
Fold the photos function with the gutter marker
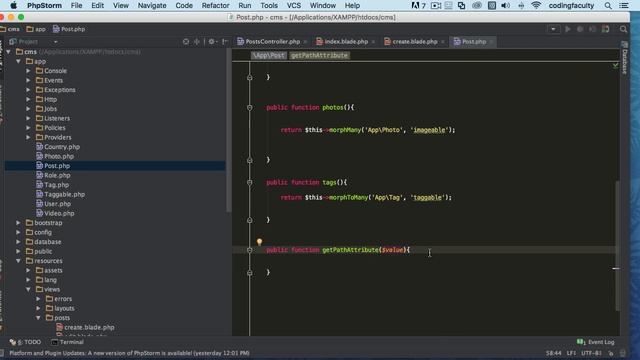coord(249,107)
